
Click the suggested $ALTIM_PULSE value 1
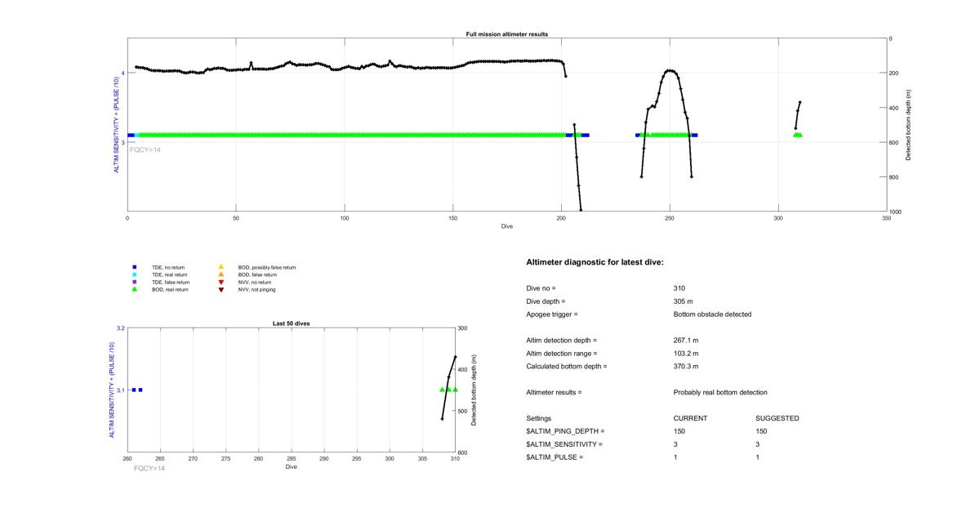click(758, 458)
